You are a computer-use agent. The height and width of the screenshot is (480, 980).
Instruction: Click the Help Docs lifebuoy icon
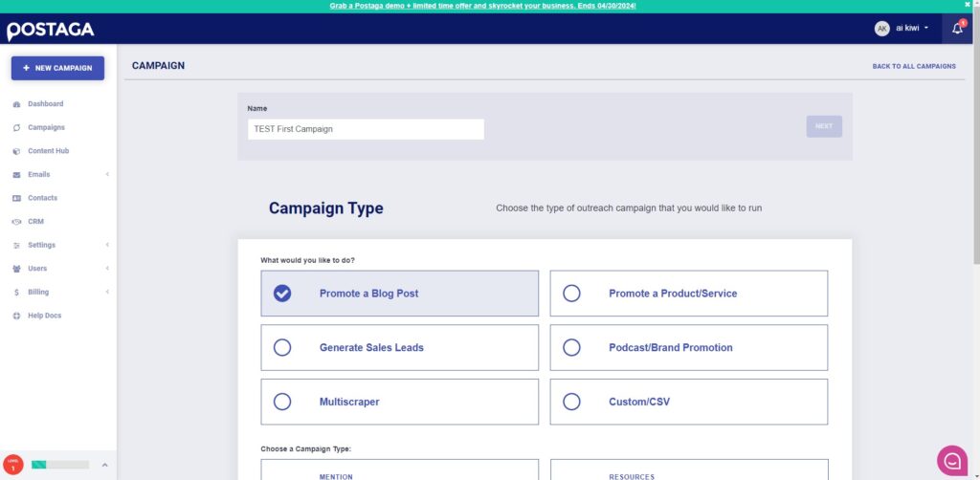pos(16,316)
